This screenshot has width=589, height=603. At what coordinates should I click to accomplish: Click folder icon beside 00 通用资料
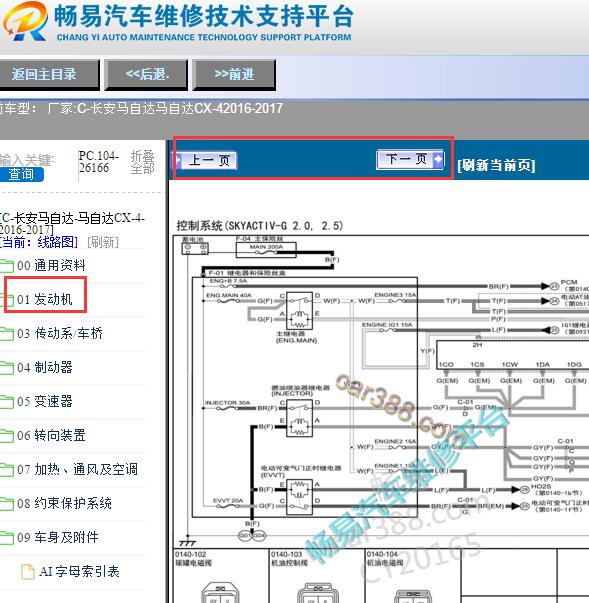coord(7,266)
